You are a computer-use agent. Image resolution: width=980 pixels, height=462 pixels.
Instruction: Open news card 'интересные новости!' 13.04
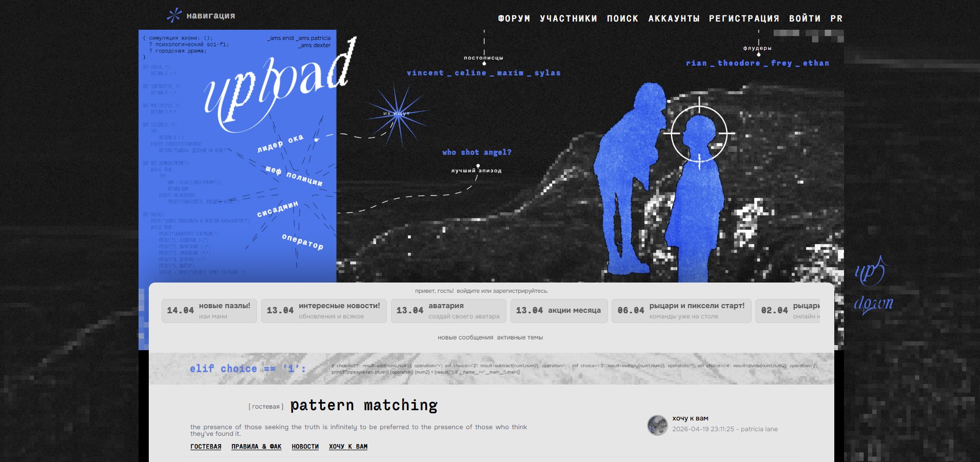(x=324, y=311)
